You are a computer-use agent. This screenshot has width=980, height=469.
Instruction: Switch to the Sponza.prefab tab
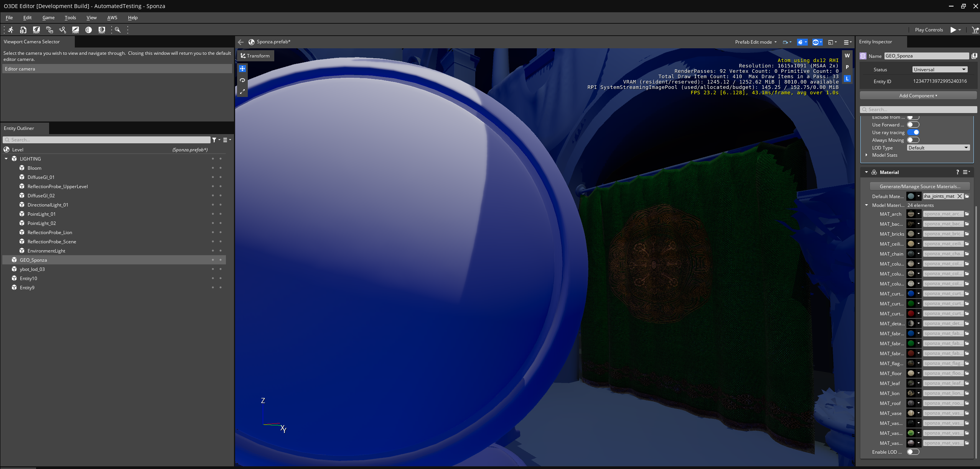[272, 42]
